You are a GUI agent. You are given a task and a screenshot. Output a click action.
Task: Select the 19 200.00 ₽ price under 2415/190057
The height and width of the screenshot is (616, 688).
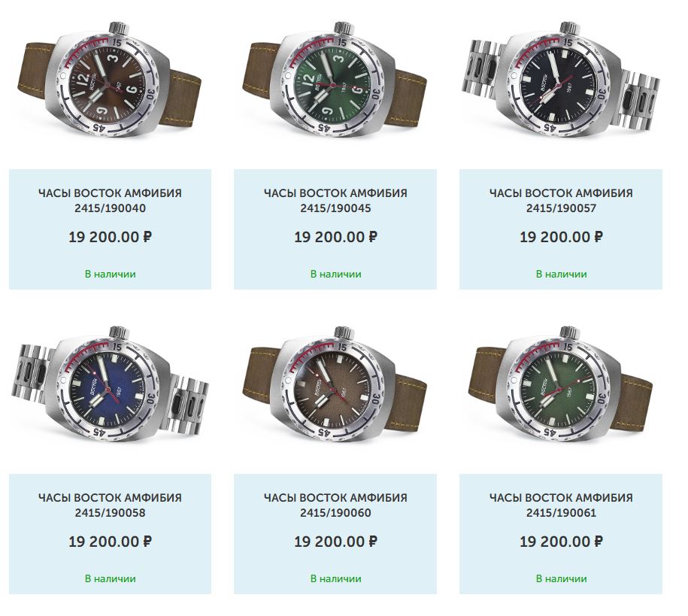coord(561,237)
